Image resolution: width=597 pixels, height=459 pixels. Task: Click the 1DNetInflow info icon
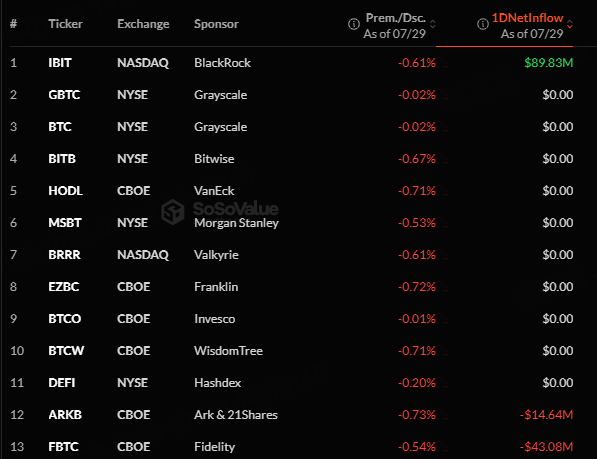483,24
